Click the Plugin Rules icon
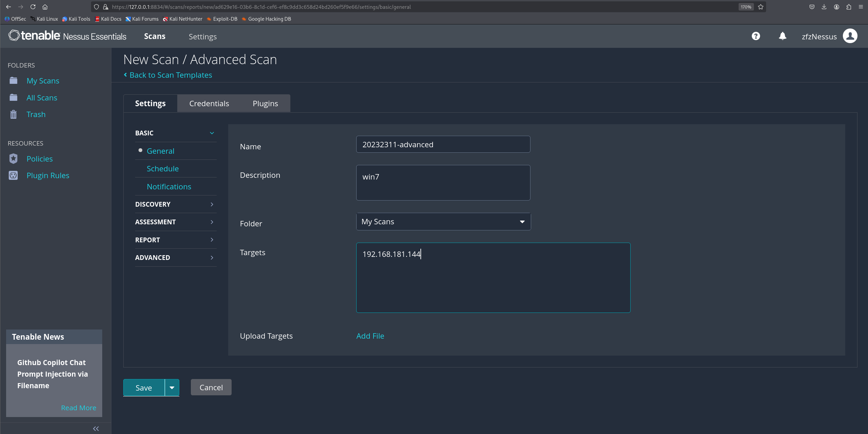The height and width of the screenshot is (434, 868). (13, 175)
